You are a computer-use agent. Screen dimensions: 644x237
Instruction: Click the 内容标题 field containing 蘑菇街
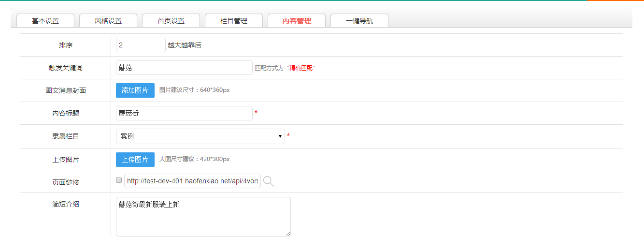tap(184, 113)
